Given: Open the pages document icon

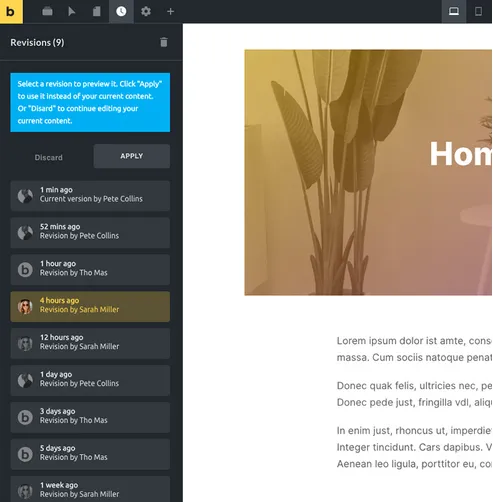Looking at the screenshot, I should (x=97, y=12).
